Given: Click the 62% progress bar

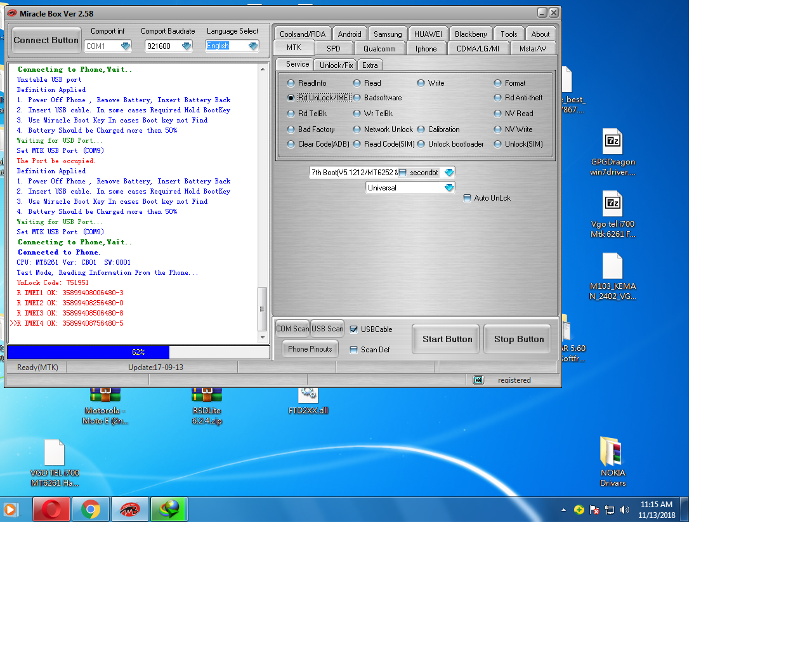Looking at the screenshot, I should click(138, 352).
